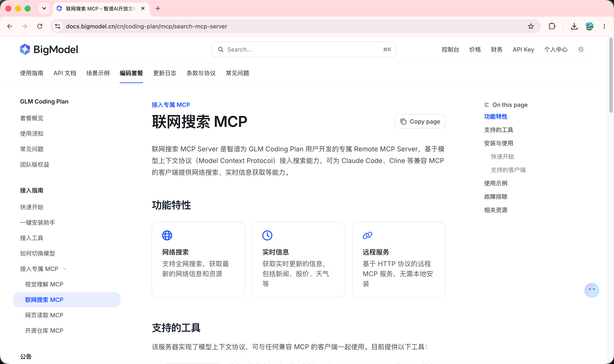The width and height of the screenshot is (614, 364).
Task: Click the 接入专属 MCP breadcrumb link
Action: (171, 105)
